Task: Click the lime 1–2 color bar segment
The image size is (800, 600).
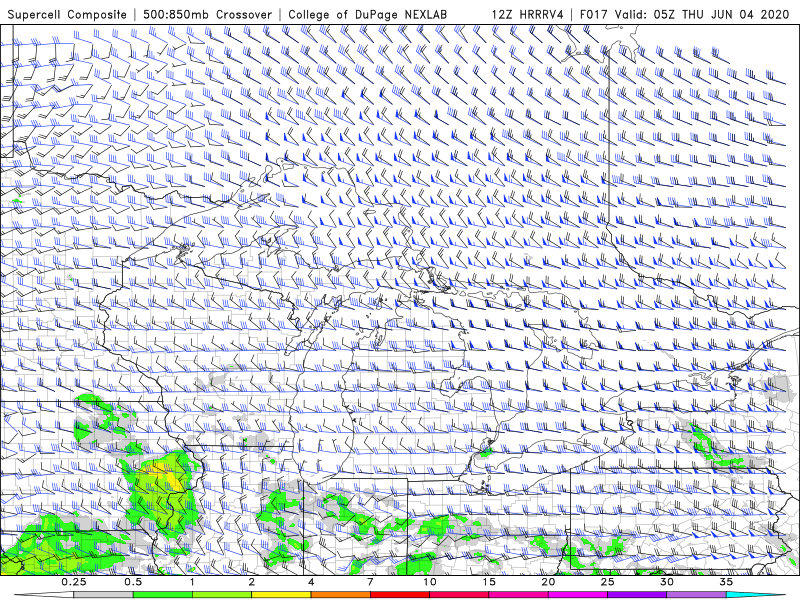Action: (222, 595)
